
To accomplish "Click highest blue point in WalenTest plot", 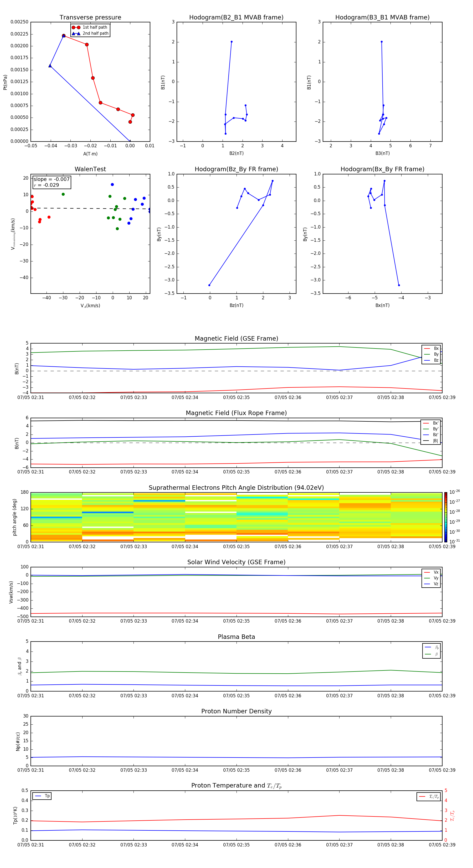I will 112,185.
